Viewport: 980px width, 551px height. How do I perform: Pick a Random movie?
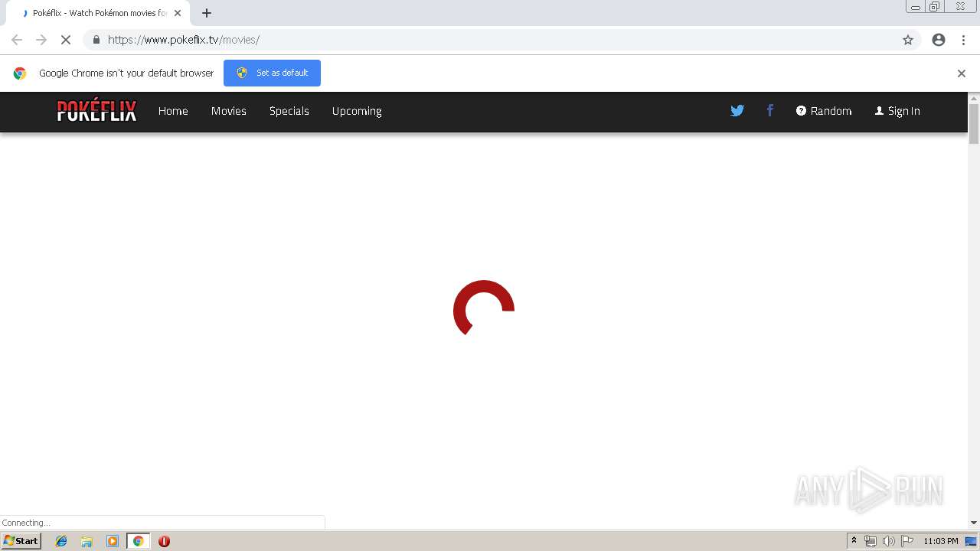click(824, 111)
